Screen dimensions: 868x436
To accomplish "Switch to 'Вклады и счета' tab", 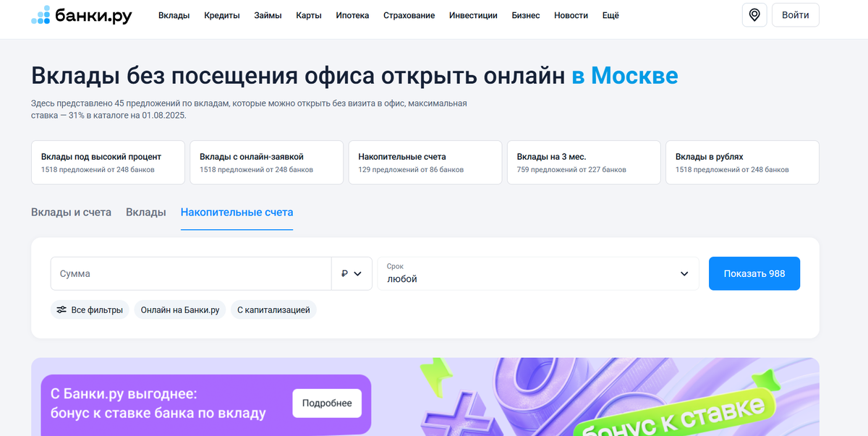I will 71,212.
